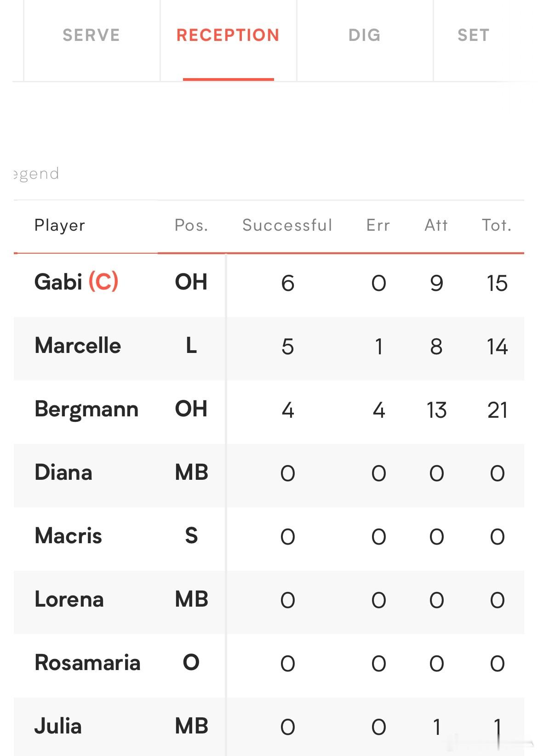The image size is (538, 756).
Task: Switch to the SERVE tab
Action: 91,35
